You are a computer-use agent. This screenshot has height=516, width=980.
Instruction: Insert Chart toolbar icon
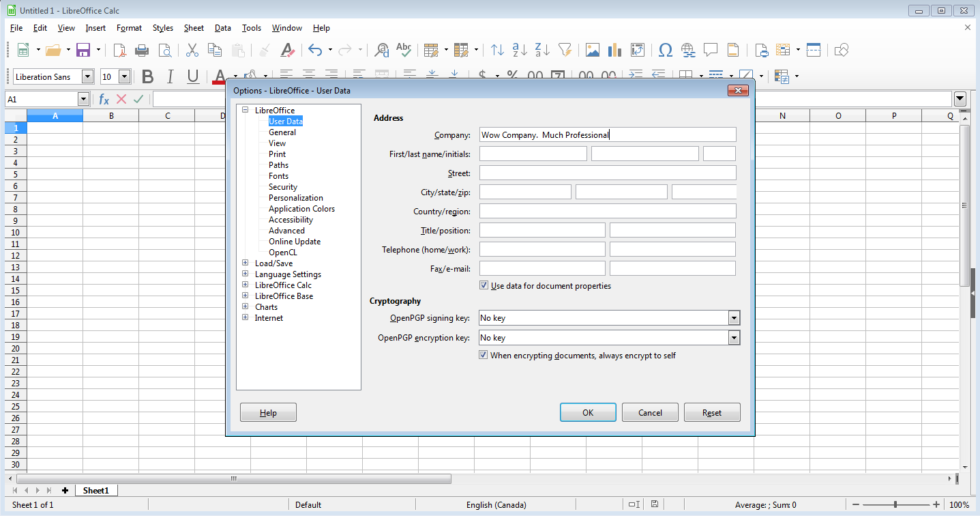point(615,50)
